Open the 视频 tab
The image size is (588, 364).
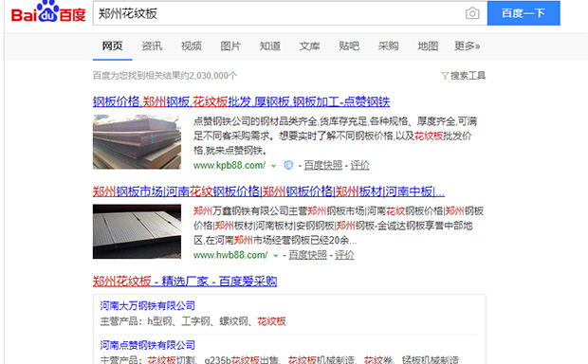[192, 46]
